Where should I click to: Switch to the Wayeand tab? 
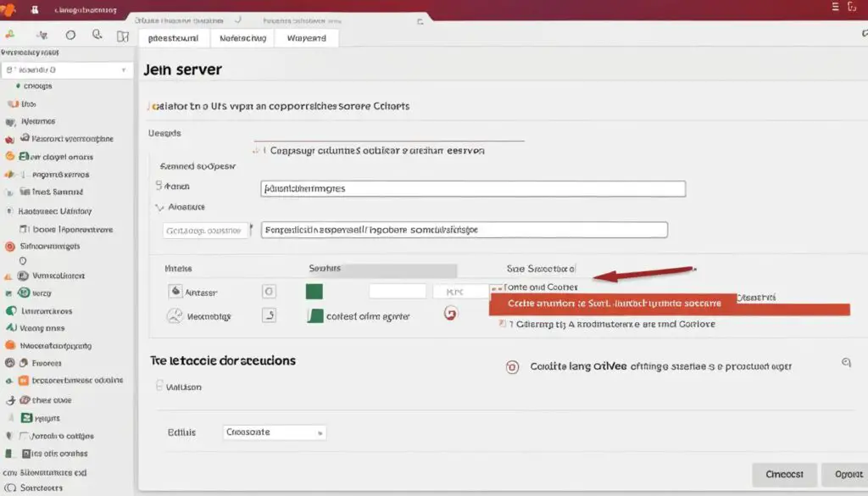pos(306,37)
